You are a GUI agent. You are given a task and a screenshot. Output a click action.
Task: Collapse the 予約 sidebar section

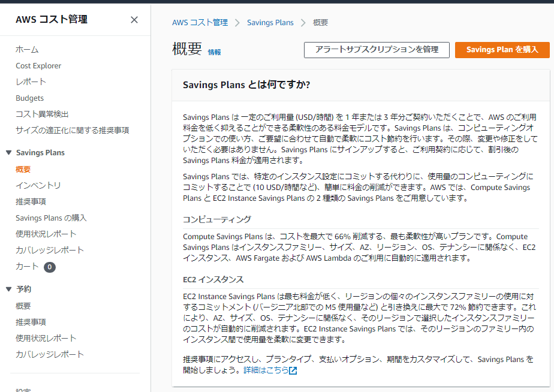tap(10, 288)
